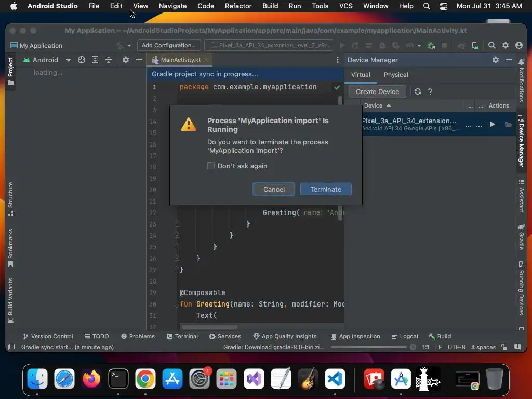The height and width of the screenshot is (399, 532).
Task: Open the account profile icon
Action: pos(519,45)
